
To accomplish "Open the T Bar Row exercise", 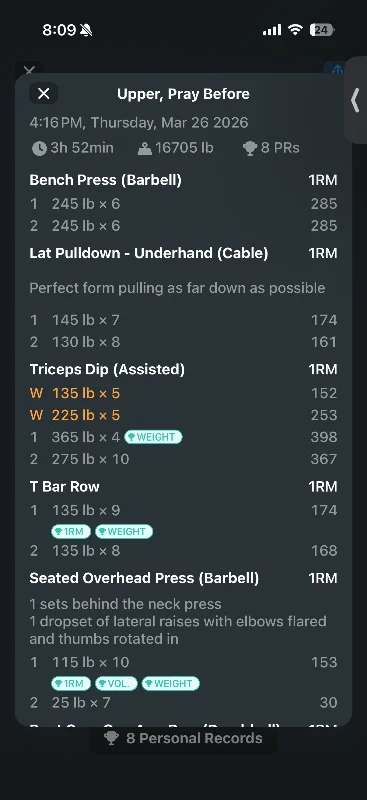I will pos(64,487).
